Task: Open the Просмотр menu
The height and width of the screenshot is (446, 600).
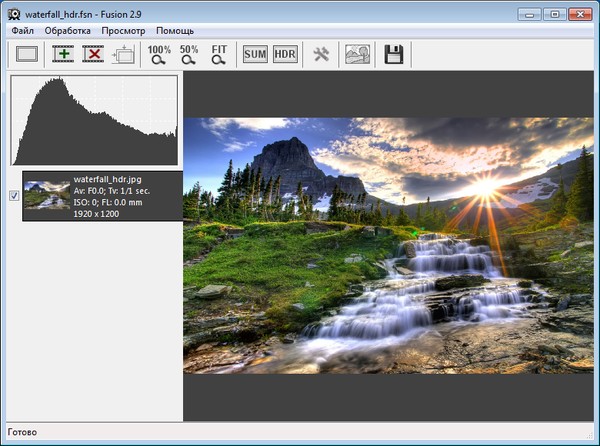Action: tap(123, 31)
